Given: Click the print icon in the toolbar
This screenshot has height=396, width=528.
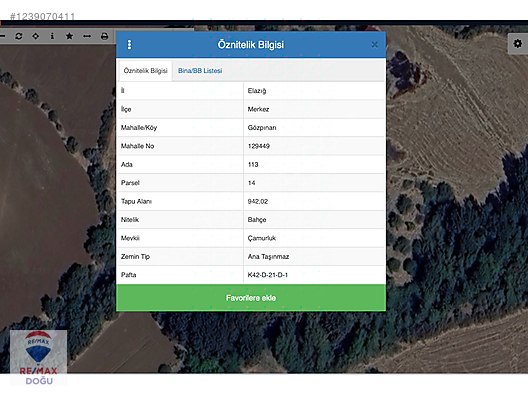Looking at the screenshot, I should pos(104,36).
